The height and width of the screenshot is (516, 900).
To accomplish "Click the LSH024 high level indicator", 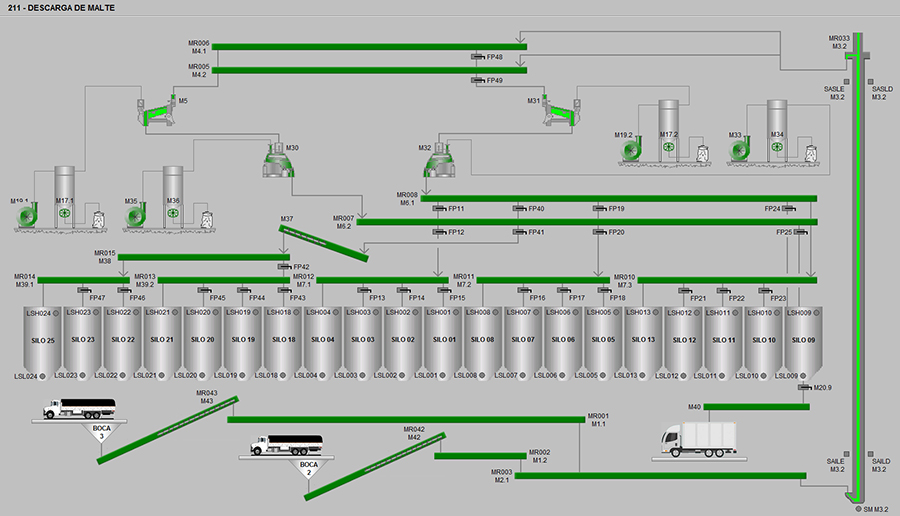I will [57, 313].
